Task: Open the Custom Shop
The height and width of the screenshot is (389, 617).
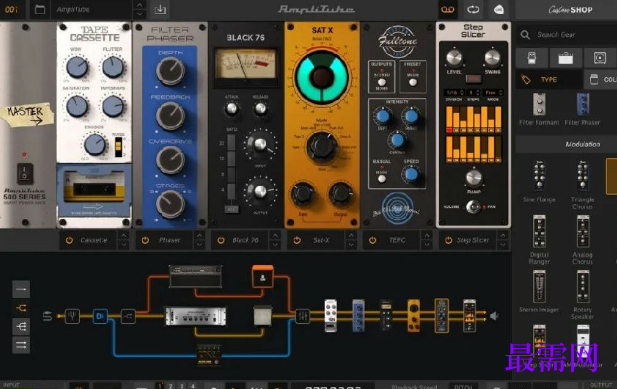Action: coord(571,9)
